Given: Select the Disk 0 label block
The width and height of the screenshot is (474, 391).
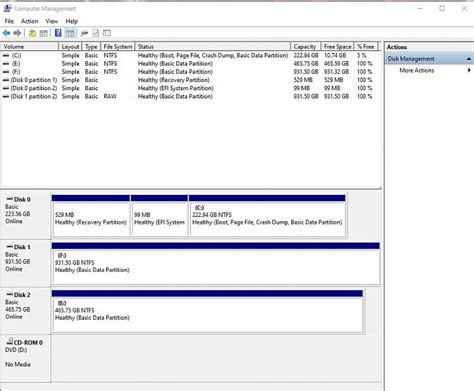Looking at the screenshot, I should 26,215.
